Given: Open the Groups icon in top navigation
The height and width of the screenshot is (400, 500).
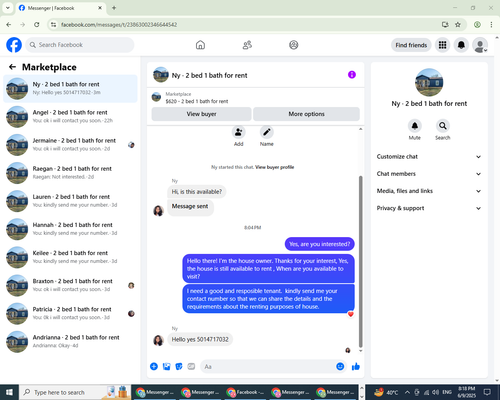Looking at the screenshot, I should point(294,45).
